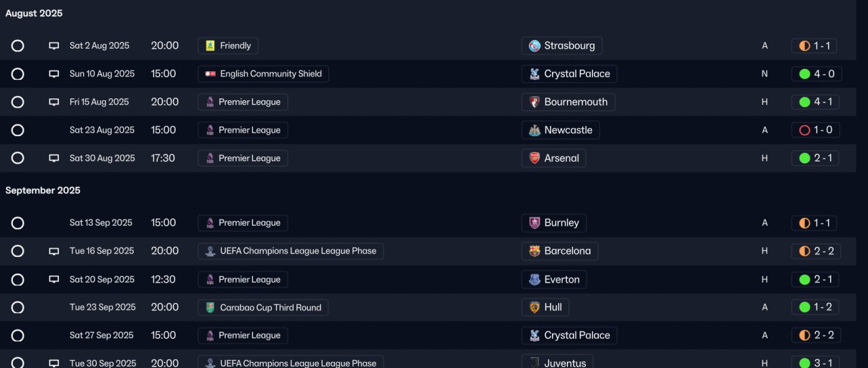Image resolution: width=868 pixels, height=368 pixels.
Task: Click the Arsenal club crest
Action: click(x=535, y=159)
